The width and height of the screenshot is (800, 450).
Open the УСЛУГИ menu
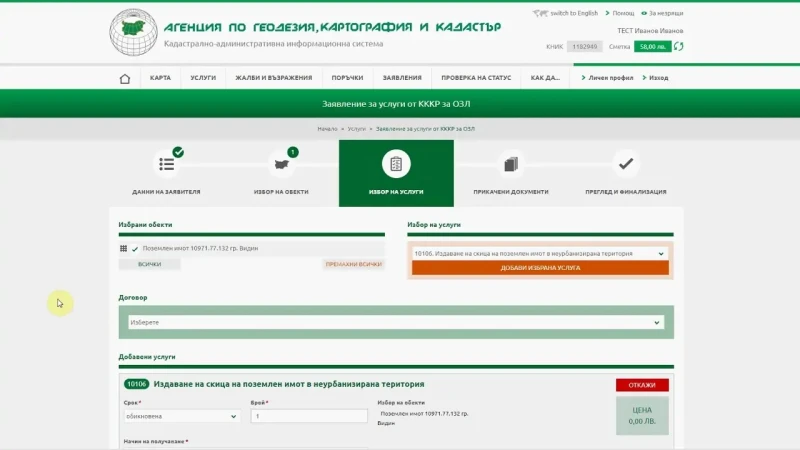[x=203, y=78]
